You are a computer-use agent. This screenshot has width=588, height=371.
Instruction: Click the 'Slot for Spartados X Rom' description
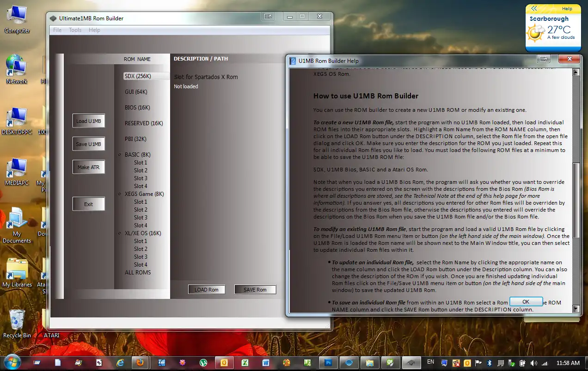[206, 77]
